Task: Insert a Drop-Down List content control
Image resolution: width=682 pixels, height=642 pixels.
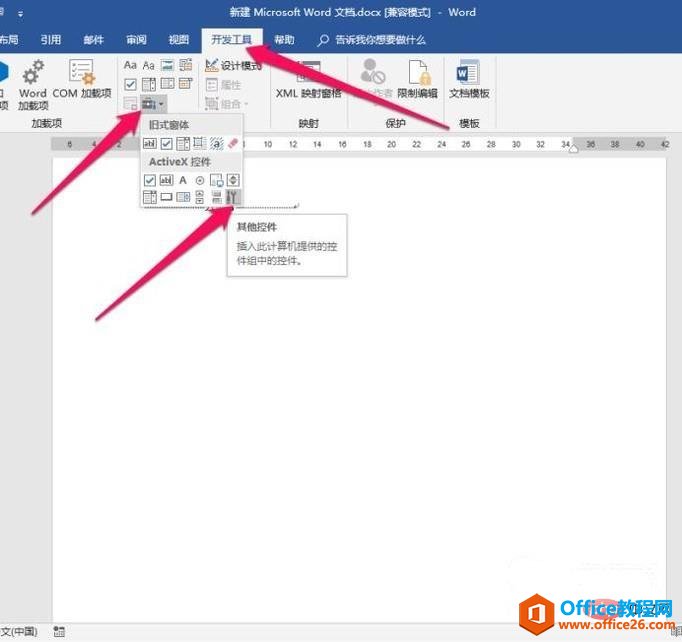Action: click(167, 84)
